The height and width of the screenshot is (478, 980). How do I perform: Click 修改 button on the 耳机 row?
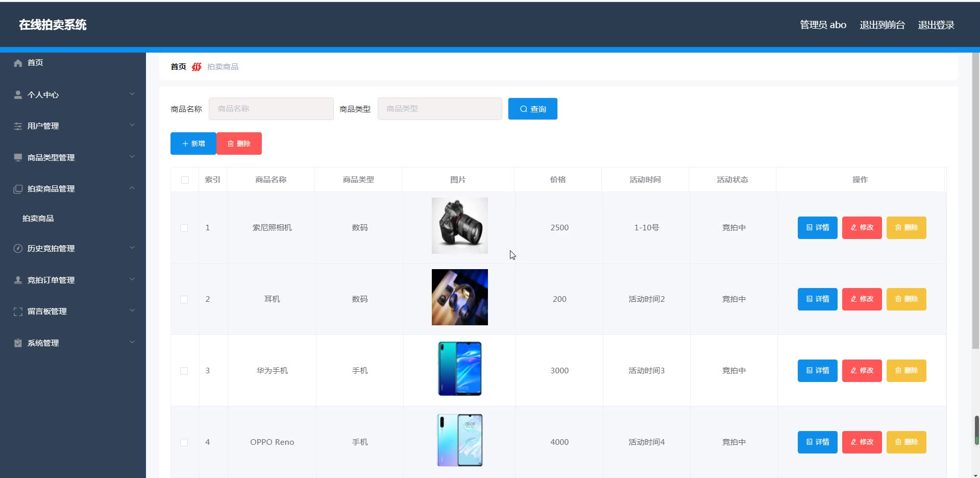(x=861, y=299)
